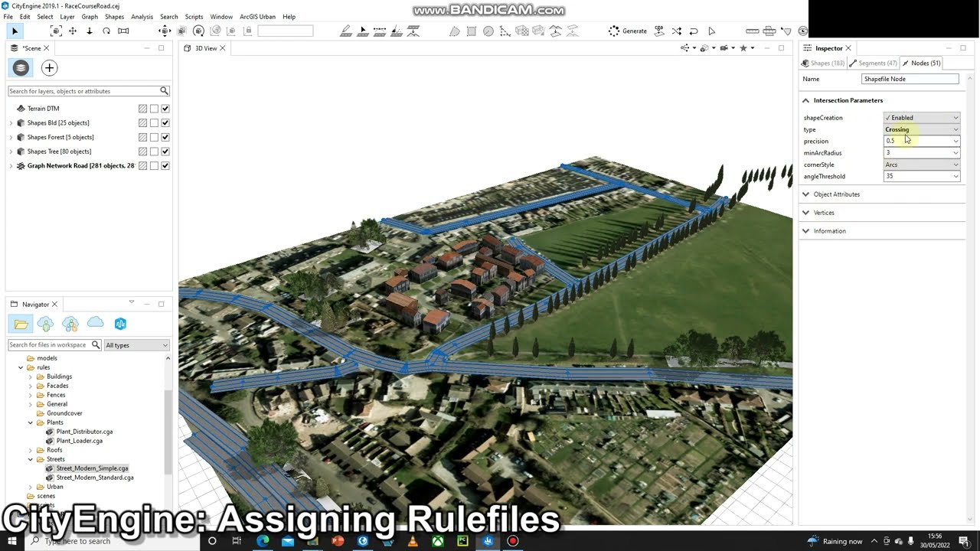This screenshot has height=551, width=980.
Task: Click the angleThreshold value field
Action: 922,176
